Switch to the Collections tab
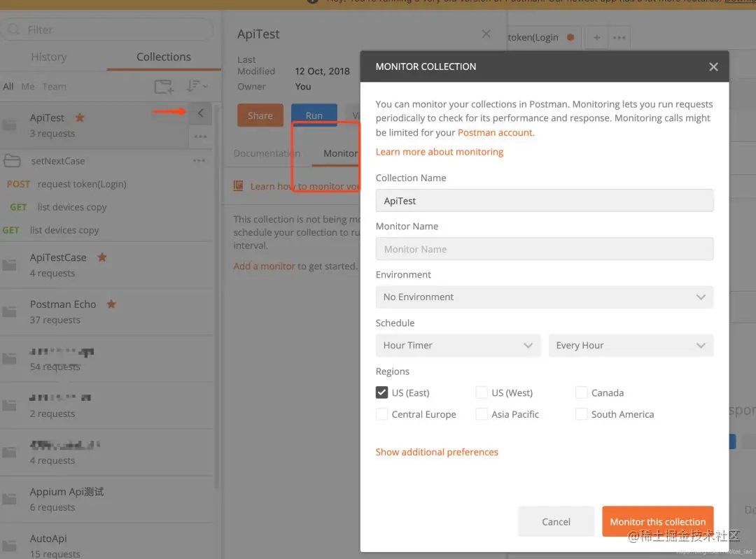 163,57
